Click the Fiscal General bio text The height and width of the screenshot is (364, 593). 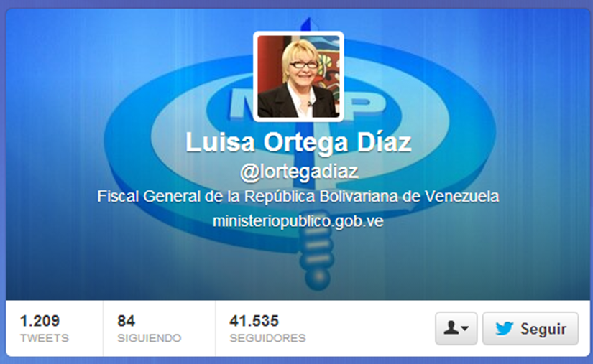pos(298,196)
